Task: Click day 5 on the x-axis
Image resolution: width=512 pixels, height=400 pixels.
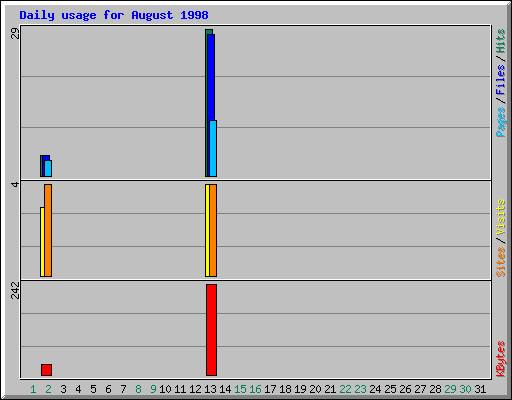Action: pos(93,389)
